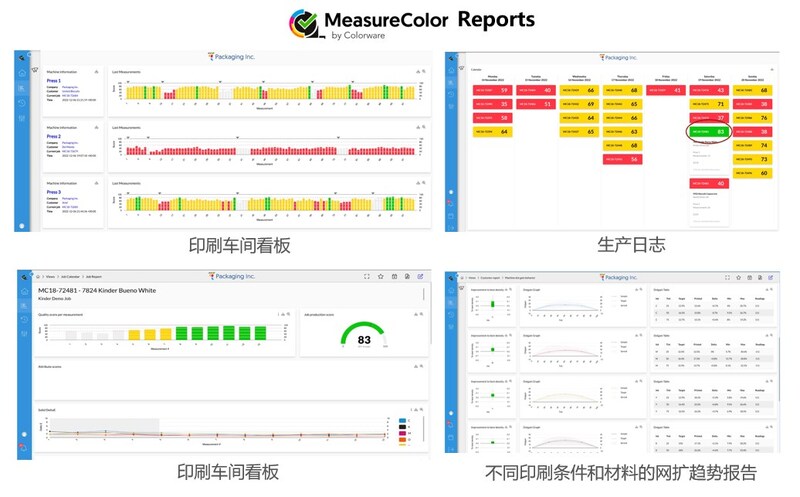Toggle fullscreen in the dot gain report

[727, 278]
